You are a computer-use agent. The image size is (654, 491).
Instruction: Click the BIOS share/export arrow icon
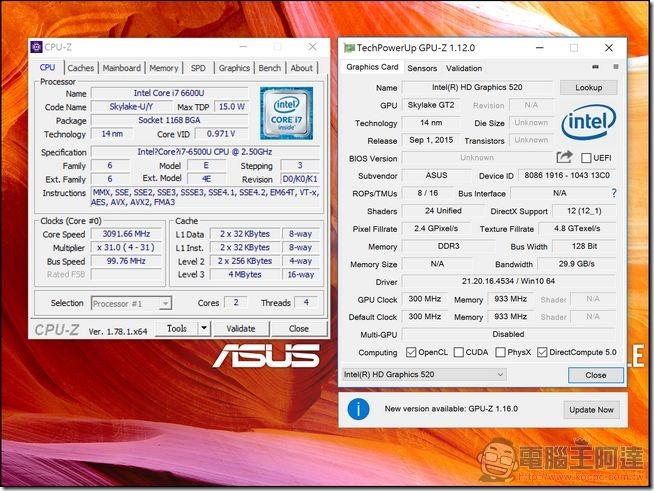click(x=564, y=157)
